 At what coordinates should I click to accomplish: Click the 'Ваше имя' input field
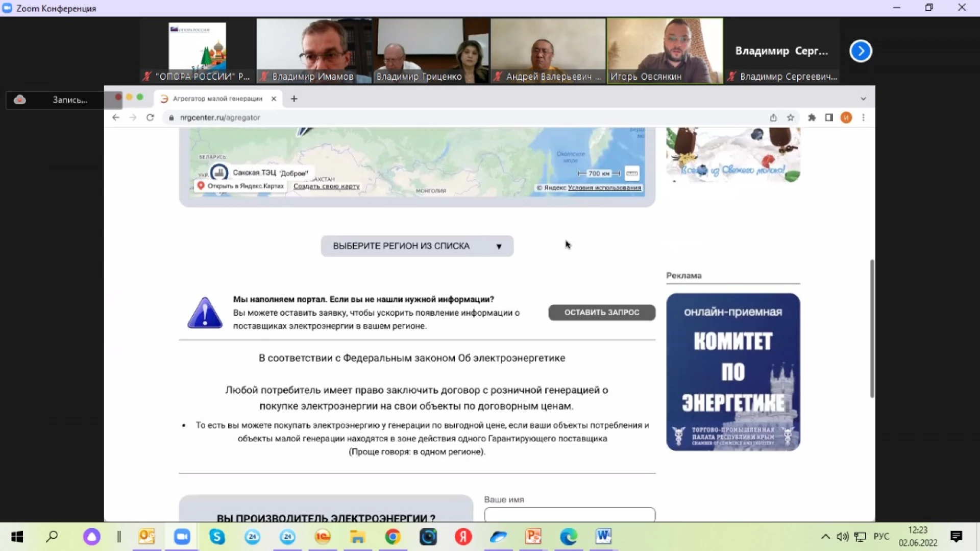569,514
